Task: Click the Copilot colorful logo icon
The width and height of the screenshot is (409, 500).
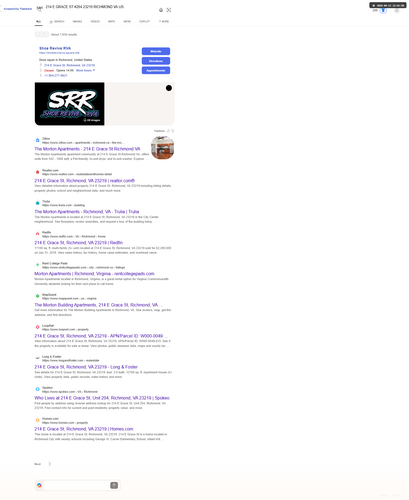Action: pos(39,485)
